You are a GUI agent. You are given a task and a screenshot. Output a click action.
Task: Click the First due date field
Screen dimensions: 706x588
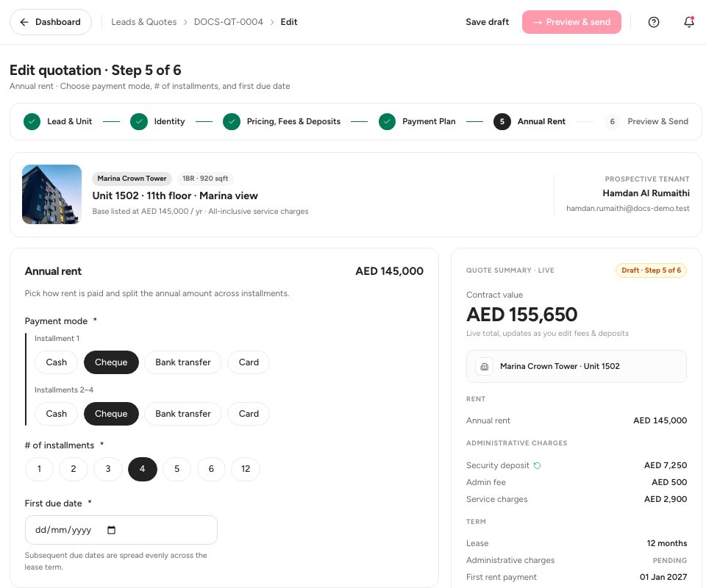click(x=121, y=530)
